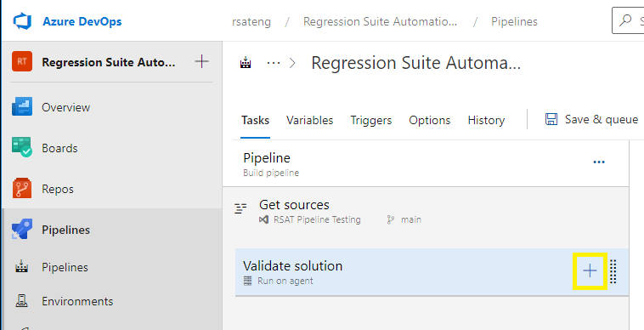Click the main branch label
This screenshot has width=644, height=330.
point(410,220)
